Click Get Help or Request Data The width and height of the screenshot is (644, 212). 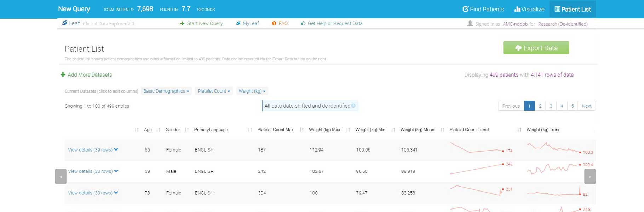(x=332, y=23)
